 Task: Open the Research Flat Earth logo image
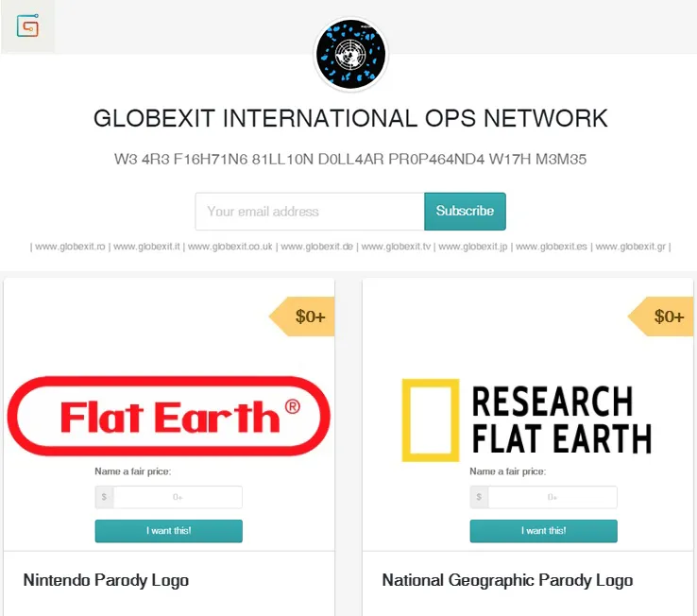point(527,419)
